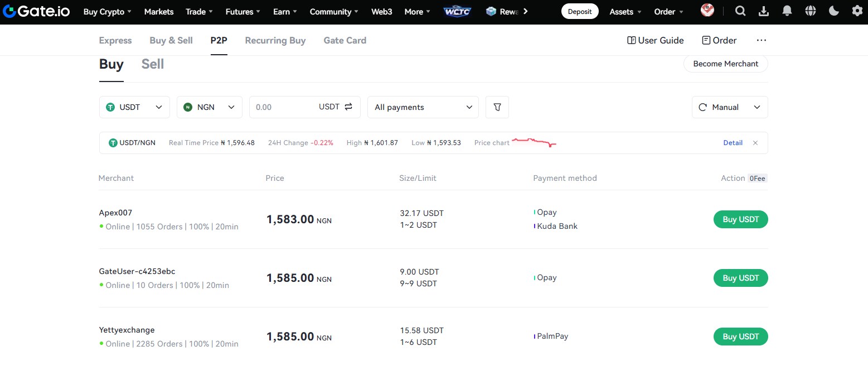The height and width of the screenshot is (365, 868).
Task: Open the USDT coin selector
Action: (134, 107)
